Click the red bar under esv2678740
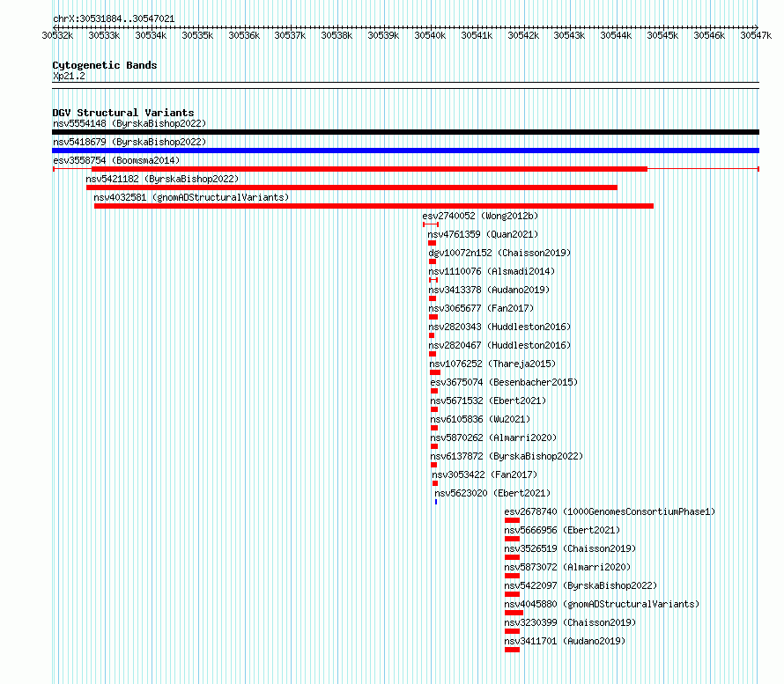This screenshot has width=784, height=684. point(512,520)
